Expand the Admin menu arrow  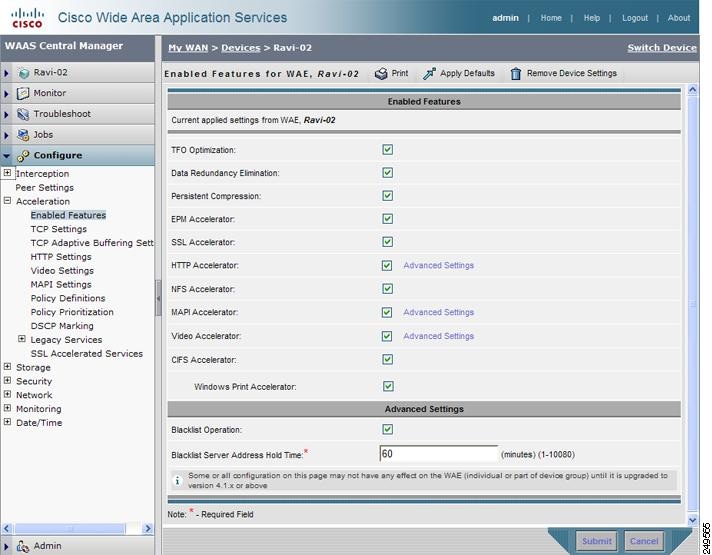coord(6,546)
